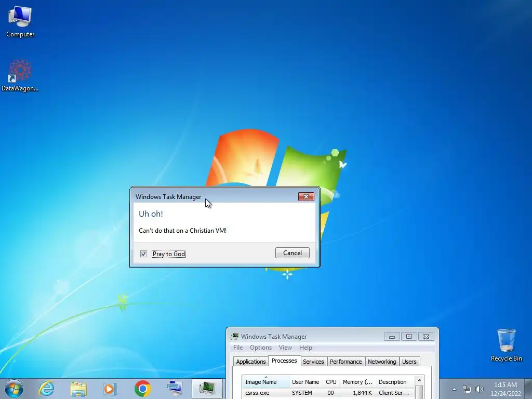
Task: Open the DataWagon desktop shortcut
Action: 20,75
